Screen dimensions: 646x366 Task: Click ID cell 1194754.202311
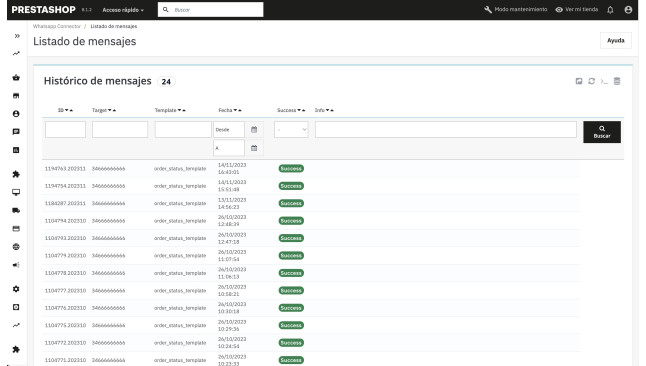coord(65,186)
